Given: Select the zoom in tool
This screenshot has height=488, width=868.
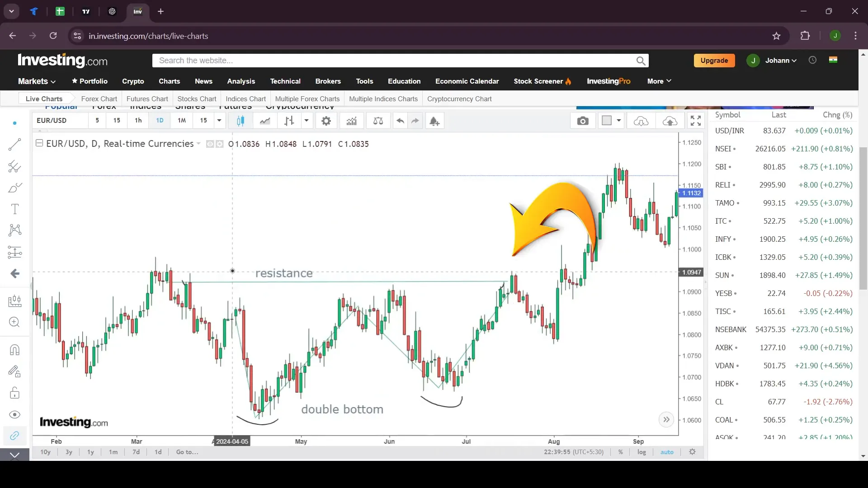Looking at the screenshot, I should [14, 322].
